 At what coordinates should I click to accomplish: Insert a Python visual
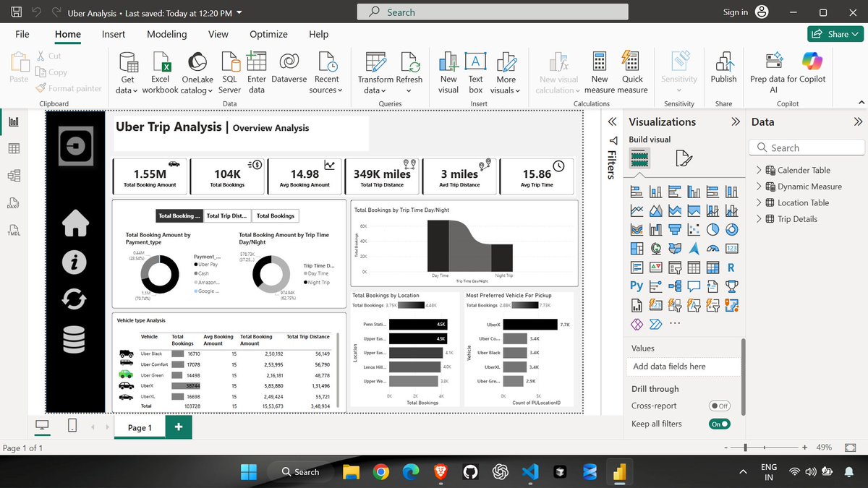point(637,286)
